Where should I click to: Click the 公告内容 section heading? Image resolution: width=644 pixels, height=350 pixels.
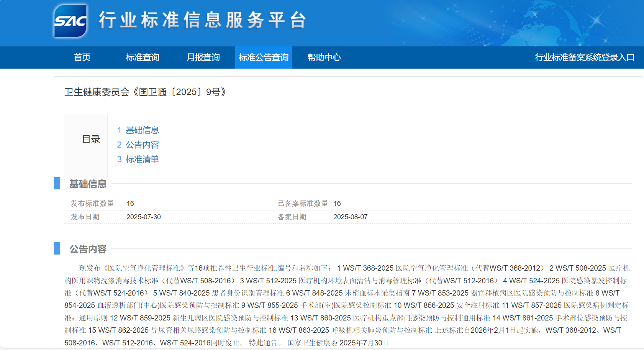coord(88,249)
